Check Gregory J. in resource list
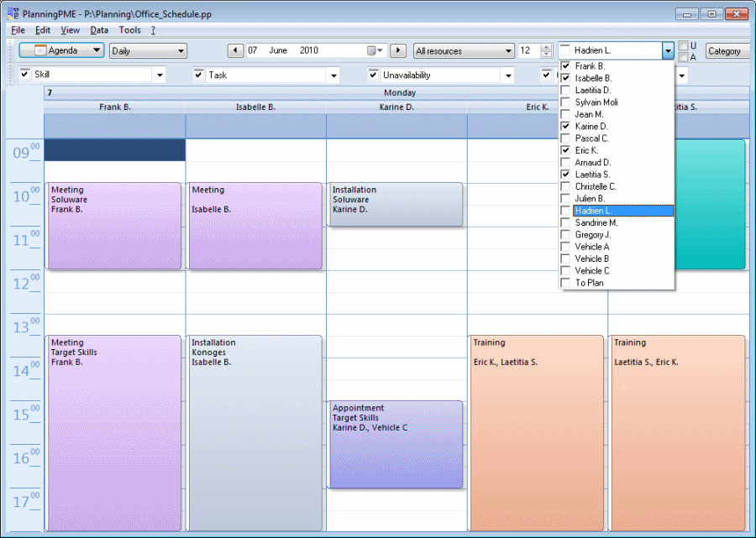756x538 pixels. [565, 234]
